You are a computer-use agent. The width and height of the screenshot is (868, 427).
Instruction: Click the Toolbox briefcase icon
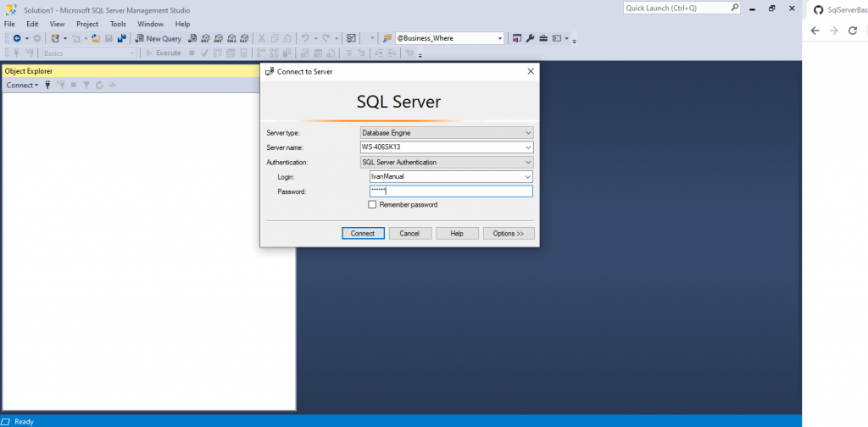click(543, 38)
